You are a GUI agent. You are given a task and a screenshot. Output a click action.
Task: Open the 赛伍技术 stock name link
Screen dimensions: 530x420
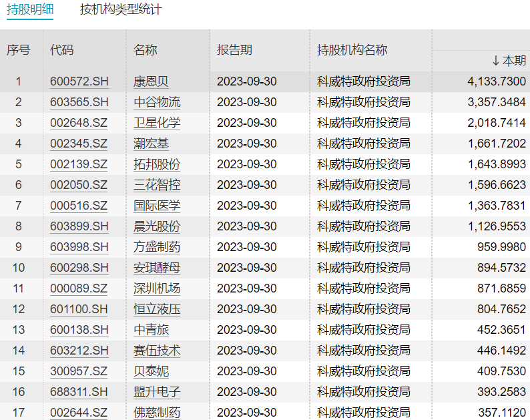(x=157, y=351)
